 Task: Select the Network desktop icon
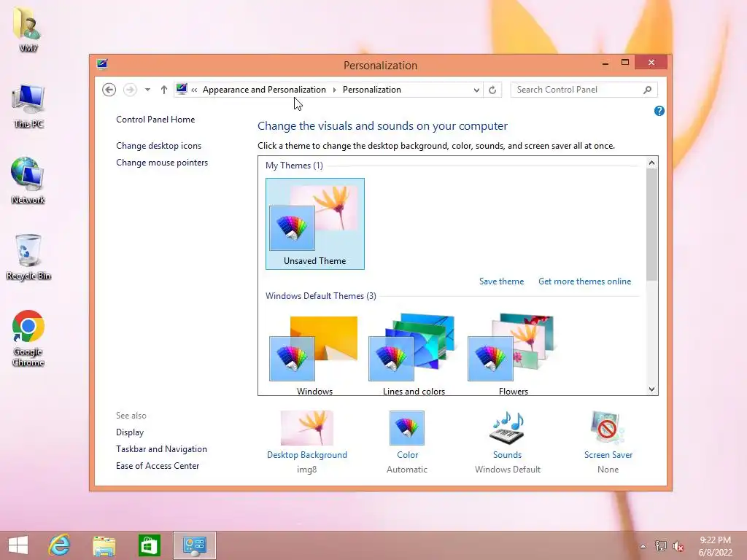[x=28, y=181]
